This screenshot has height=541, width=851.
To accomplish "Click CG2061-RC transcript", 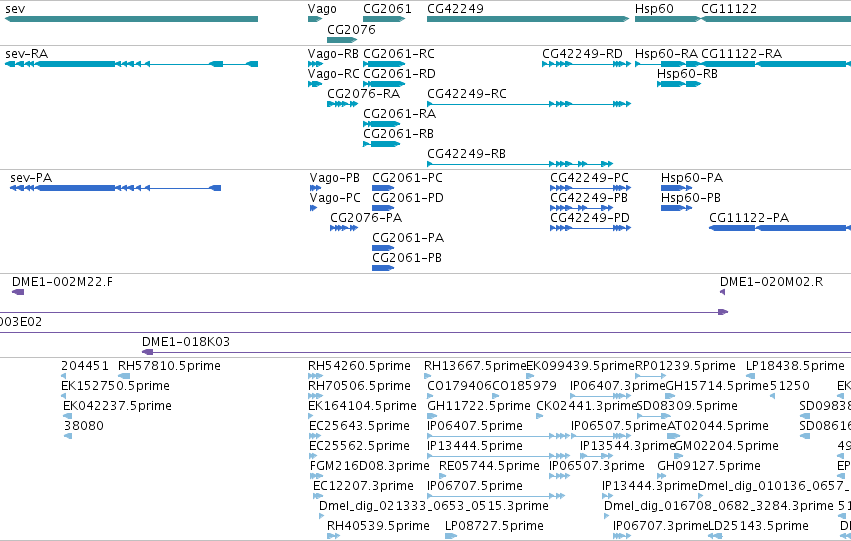I will (384, 64).
